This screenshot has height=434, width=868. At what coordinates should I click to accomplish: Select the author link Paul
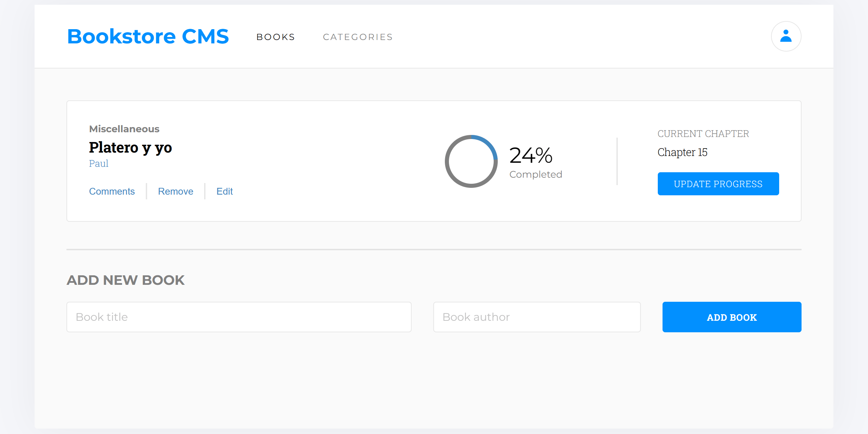tap(98, 163)
